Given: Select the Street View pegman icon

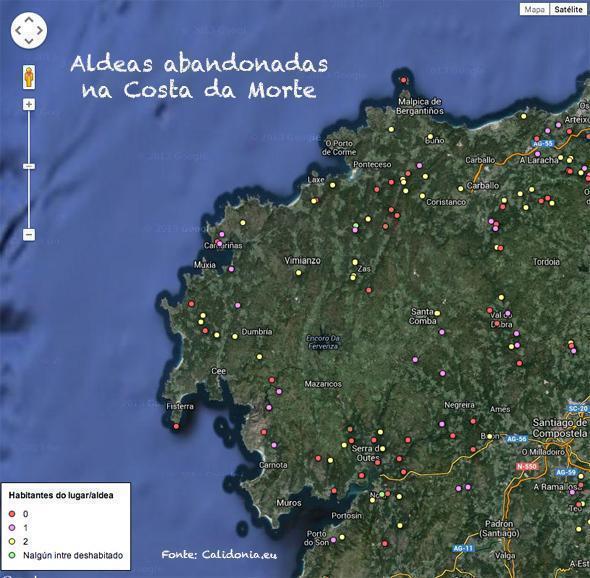Looking at the screenshot, I should click(29, 77).
